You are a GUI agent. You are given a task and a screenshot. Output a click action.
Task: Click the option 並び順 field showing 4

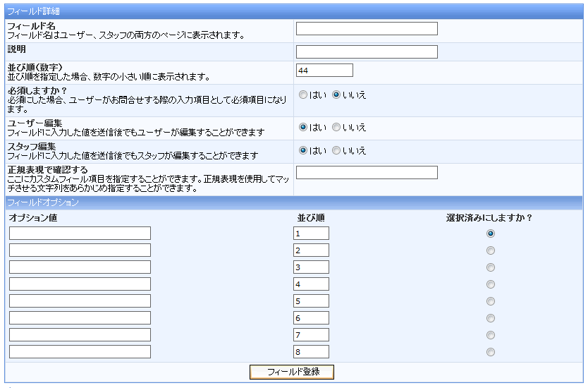click(x=311, y=284)
